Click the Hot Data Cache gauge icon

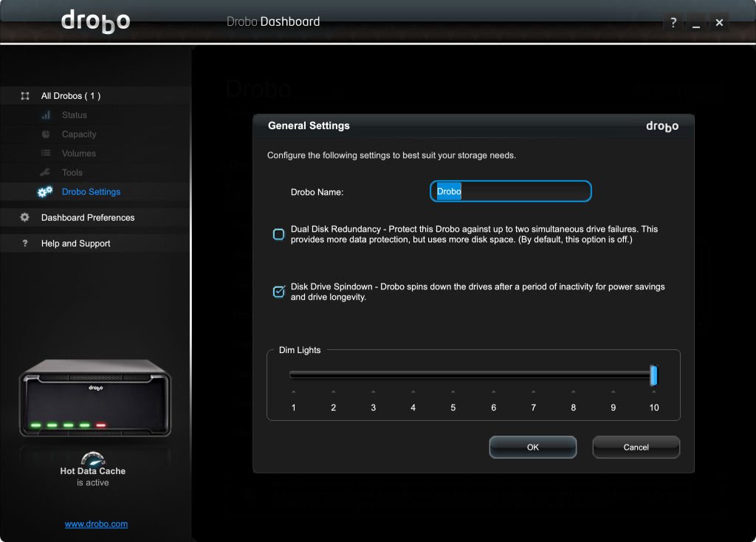click(x=93, y=458)
